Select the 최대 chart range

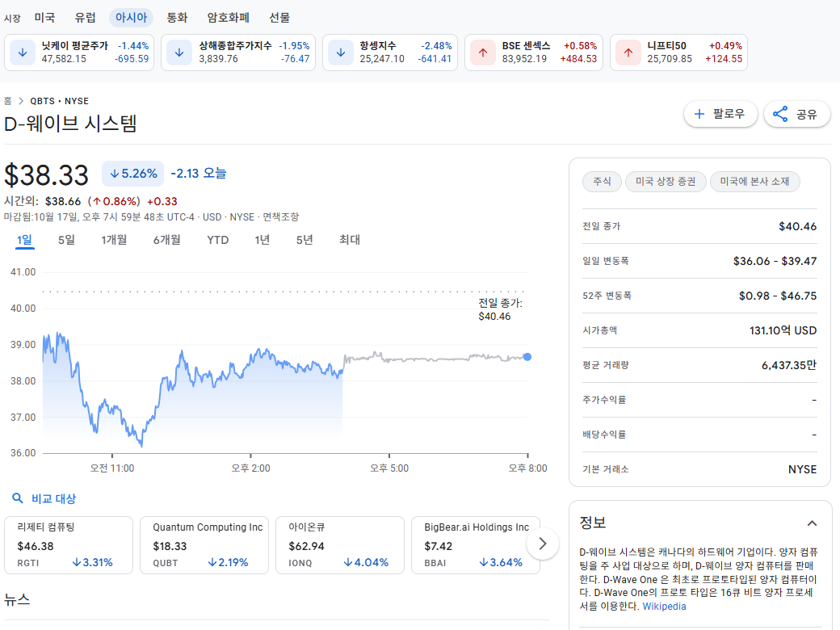click(x=349, y=239)
